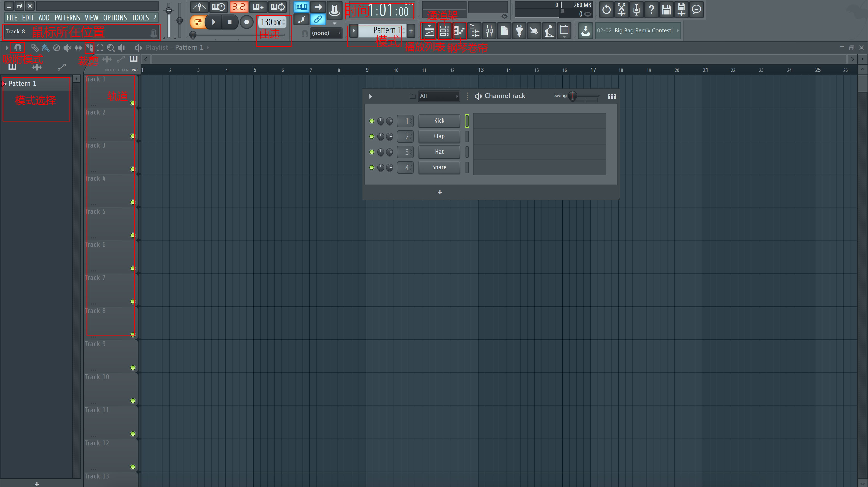Expand the Big Bag Remix Contest news arrow
Image resolution: width=868 pixels, height=487 pixels.
678,30
